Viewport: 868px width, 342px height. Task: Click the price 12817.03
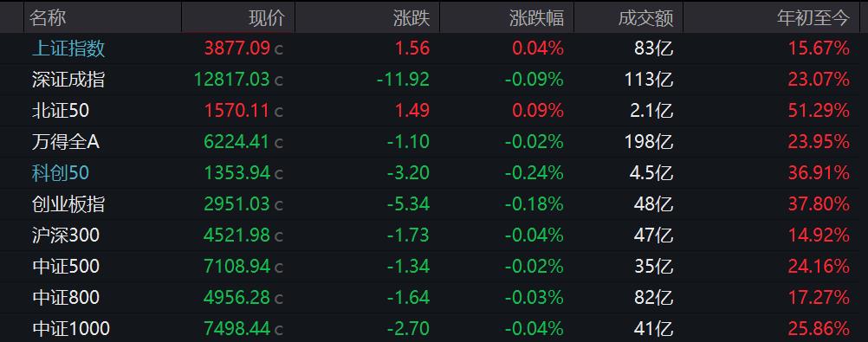[232, 80]
